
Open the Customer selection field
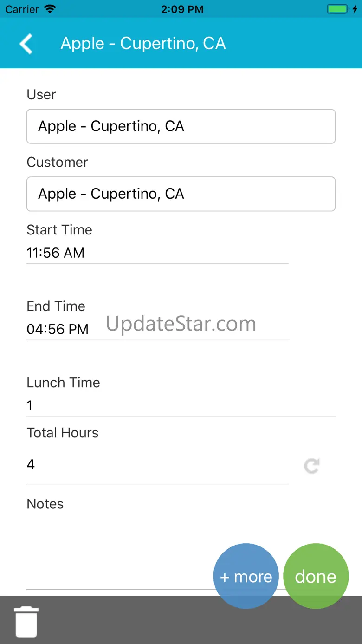181,194
